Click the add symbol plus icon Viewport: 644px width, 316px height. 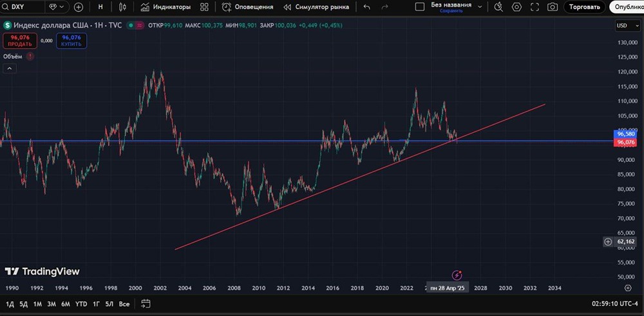(x=79, y=7)
